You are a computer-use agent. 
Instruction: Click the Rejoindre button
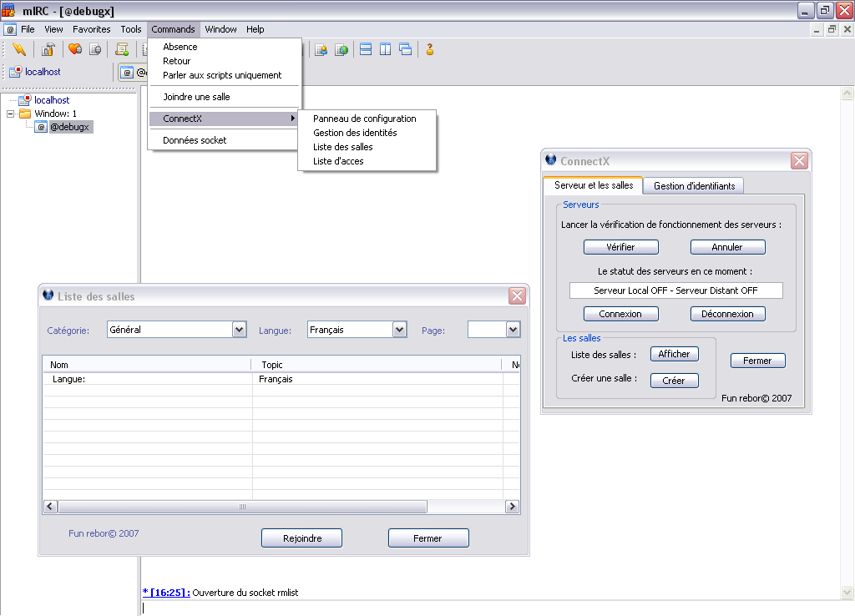coord(301,538)
